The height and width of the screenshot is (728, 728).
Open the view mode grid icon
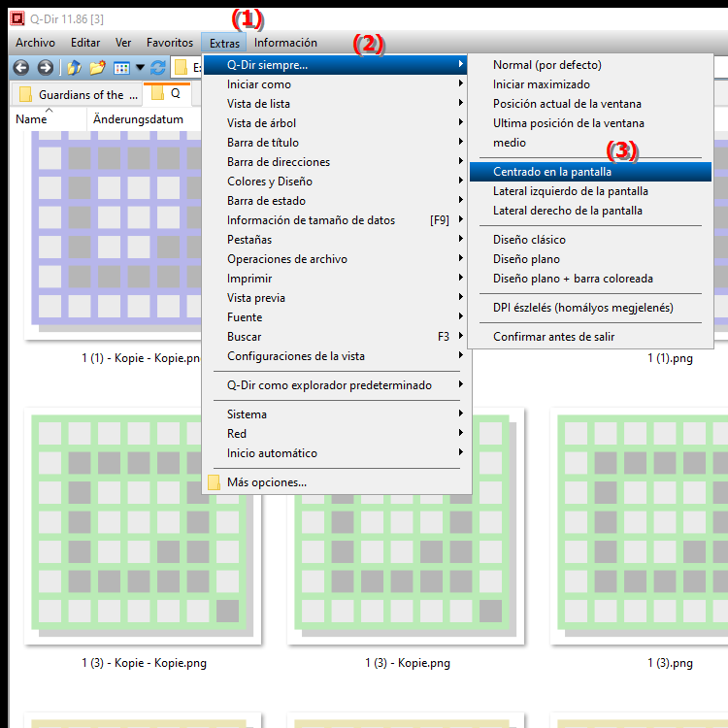121,68
